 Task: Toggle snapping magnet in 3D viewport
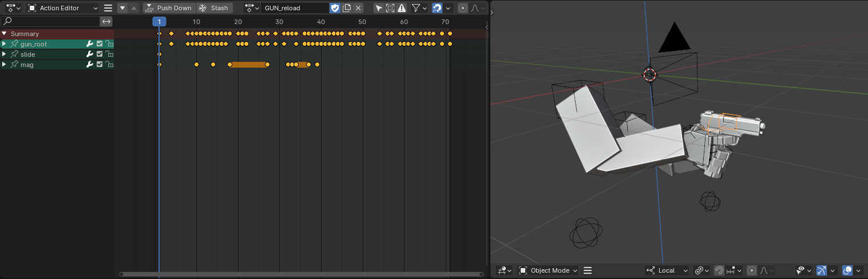click(x=719, y=270)
